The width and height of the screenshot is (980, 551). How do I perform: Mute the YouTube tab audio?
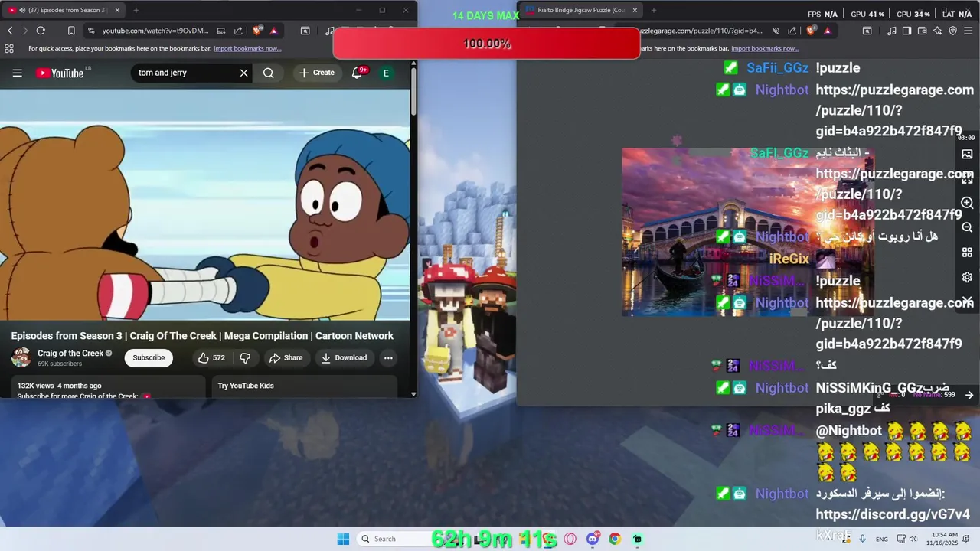[x=21, y=10]
